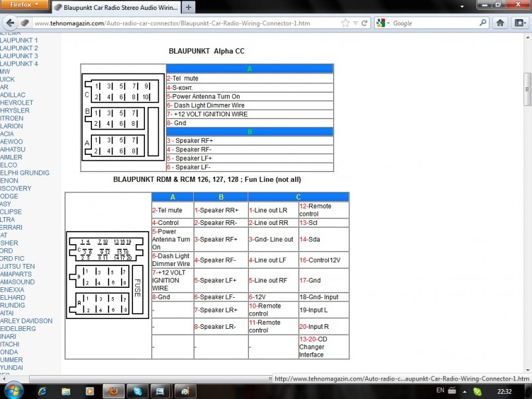Open the Windows Start menu orb

point(13,390)
